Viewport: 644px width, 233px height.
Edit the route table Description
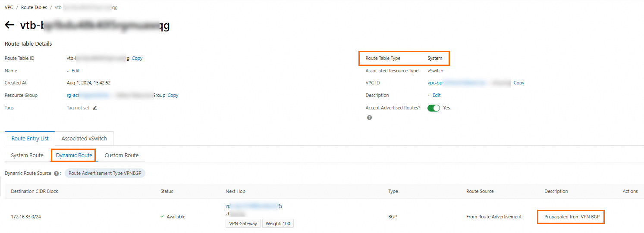pyautogui.click(x=437, y=95)
